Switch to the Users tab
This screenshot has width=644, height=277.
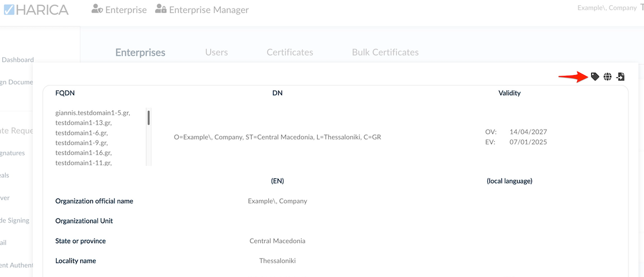click(217, 52)
